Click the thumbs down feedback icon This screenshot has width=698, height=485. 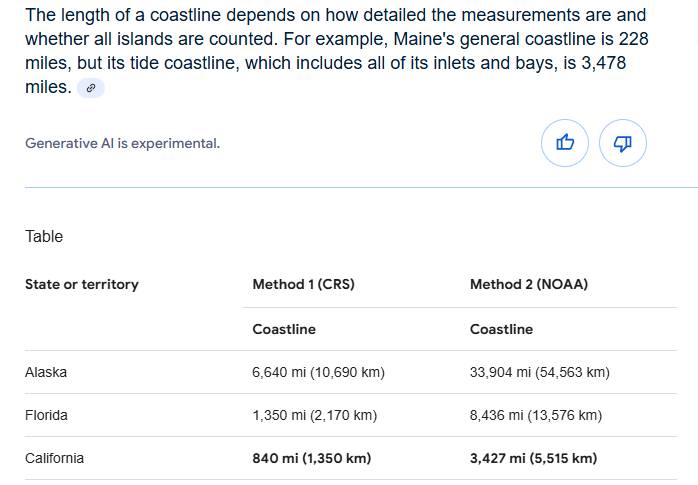click(622, 143)
